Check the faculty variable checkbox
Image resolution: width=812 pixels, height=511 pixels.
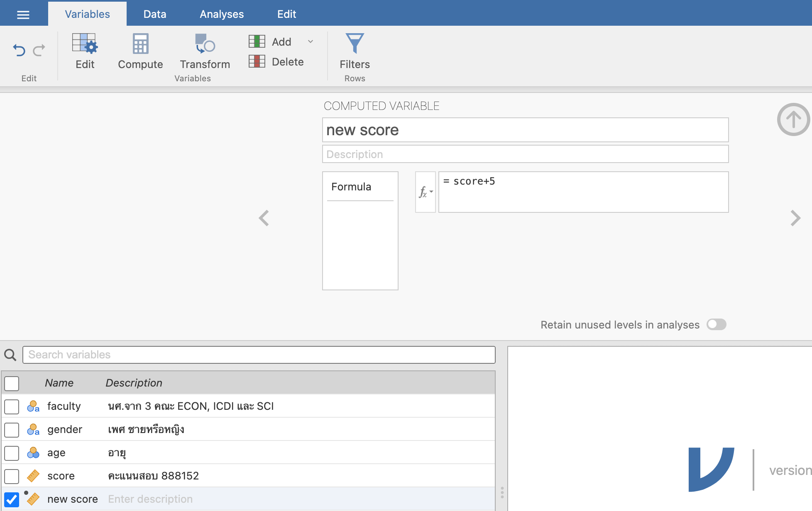coord(12,406)
